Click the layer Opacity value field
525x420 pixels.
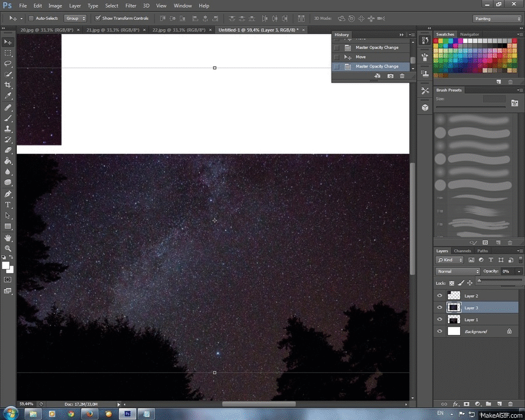pyautogui.click(x=507, y=271)
